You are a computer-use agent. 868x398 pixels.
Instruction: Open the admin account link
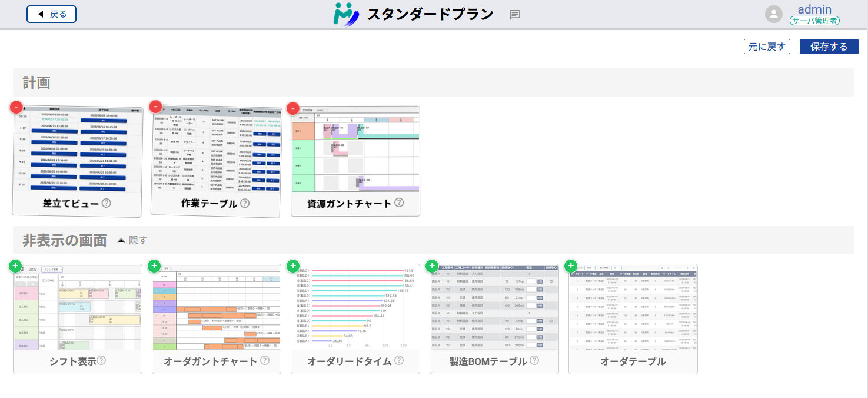pyautogui.click(x=814, y=9)
